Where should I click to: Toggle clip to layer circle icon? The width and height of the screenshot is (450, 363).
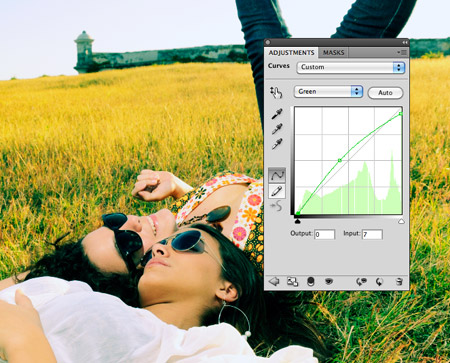(x=310, y=282)
